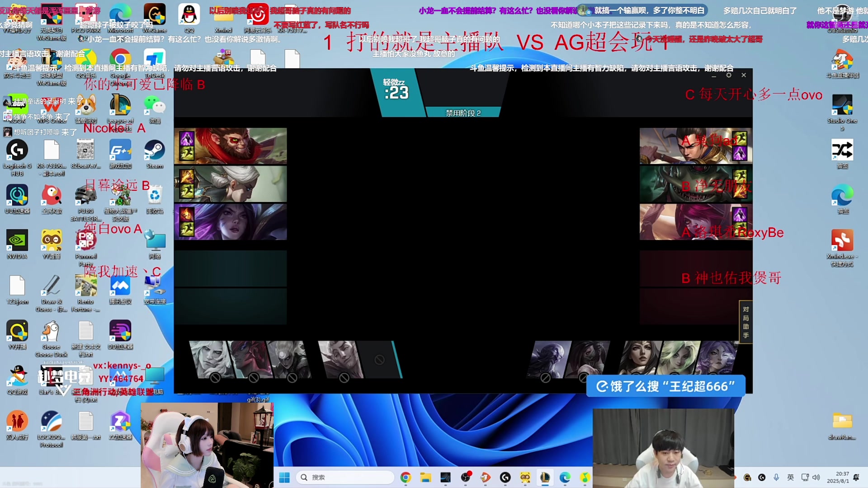Open the Xmind.exe 快捷方式 desktop shortcut

842,248
